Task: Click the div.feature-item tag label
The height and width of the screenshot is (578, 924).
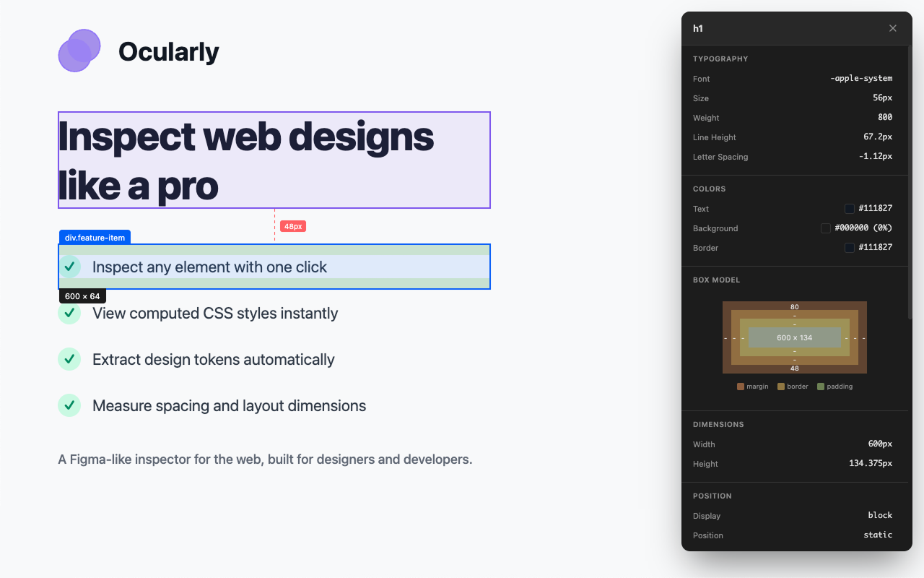Action: 94,236
